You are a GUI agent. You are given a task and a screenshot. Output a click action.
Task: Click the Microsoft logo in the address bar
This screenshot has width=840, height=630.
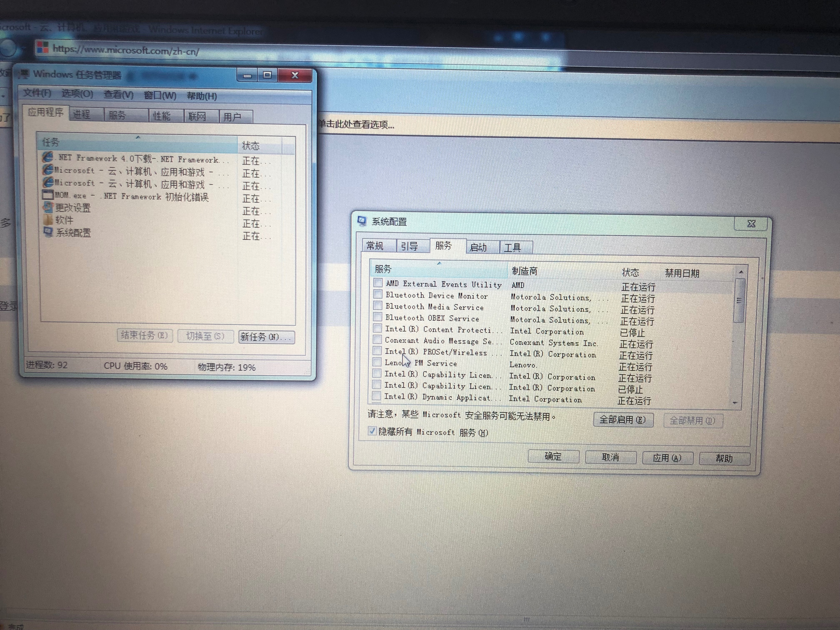[42, 47]
